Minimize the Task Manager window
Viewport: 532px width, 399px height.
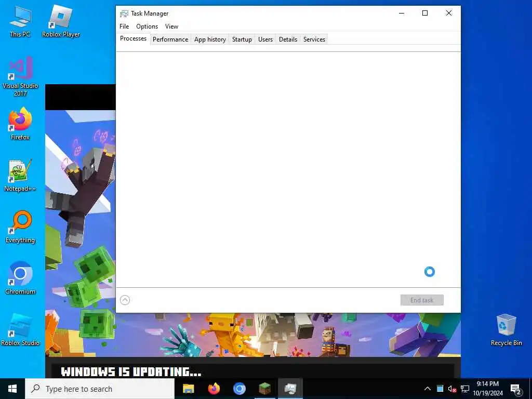[402, 13]
